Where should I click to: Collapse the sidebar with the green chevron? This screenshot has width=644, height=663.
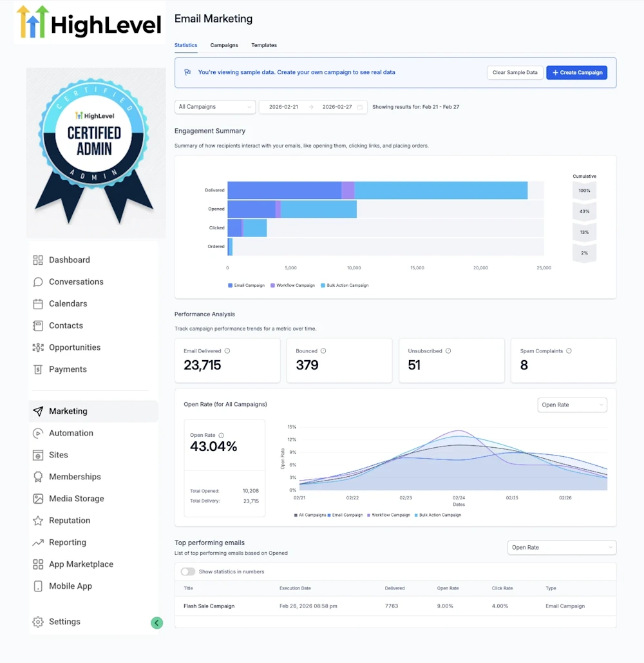tap(156, 623)
